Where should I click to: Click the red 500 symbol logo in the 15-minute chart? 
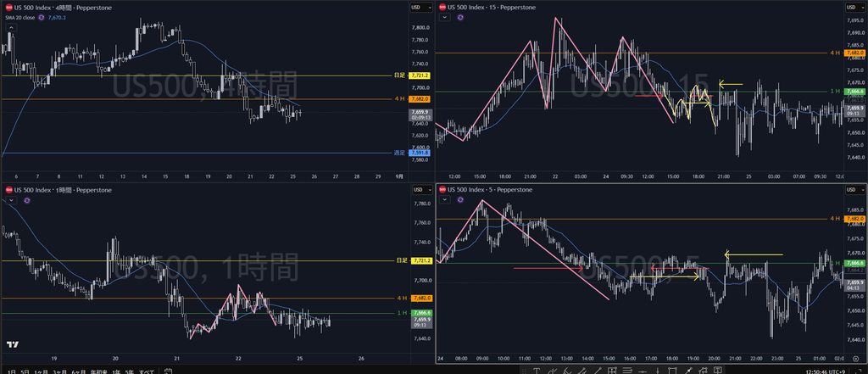[x=442, y=7]
